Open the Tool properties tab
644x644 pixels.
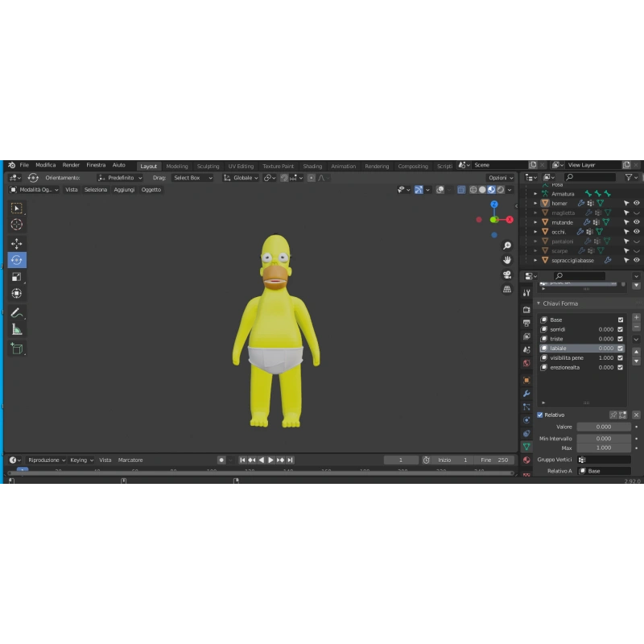pyautogui.click(x=526, y=293)
